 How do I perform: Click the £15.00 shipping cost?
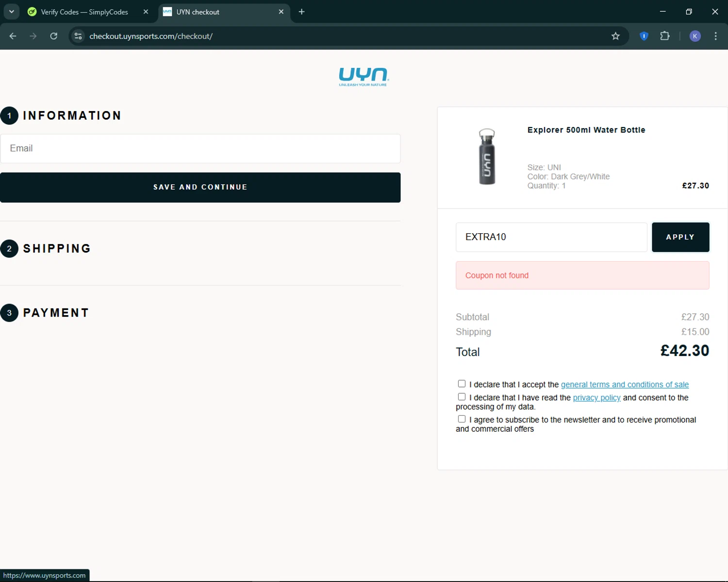pyautogui.click(x=695, y=332)
